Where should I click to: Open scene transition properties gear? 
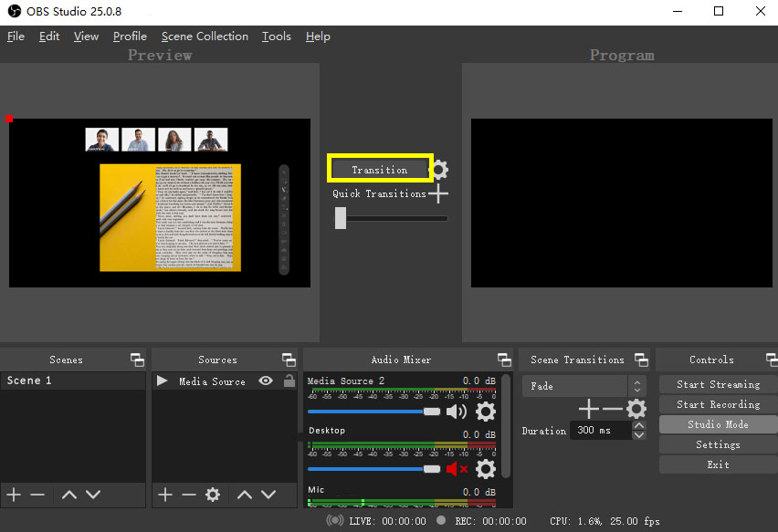coord(636,409)
